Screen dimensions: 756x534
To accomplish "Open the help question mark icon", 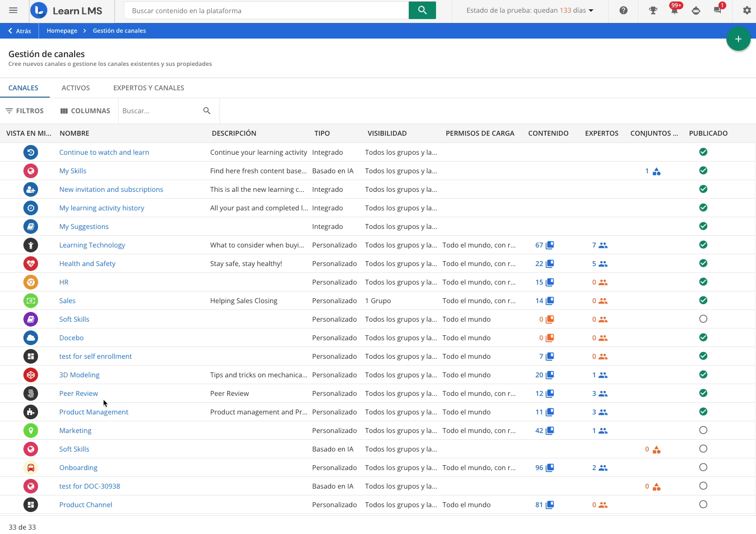I will tap(623, 10).
